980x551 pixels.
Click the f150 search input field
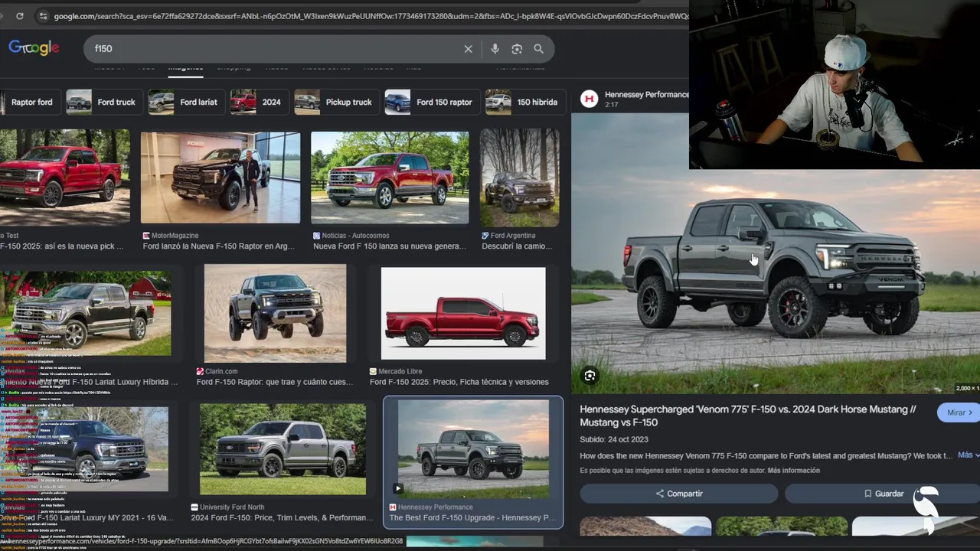click(276, 49)
